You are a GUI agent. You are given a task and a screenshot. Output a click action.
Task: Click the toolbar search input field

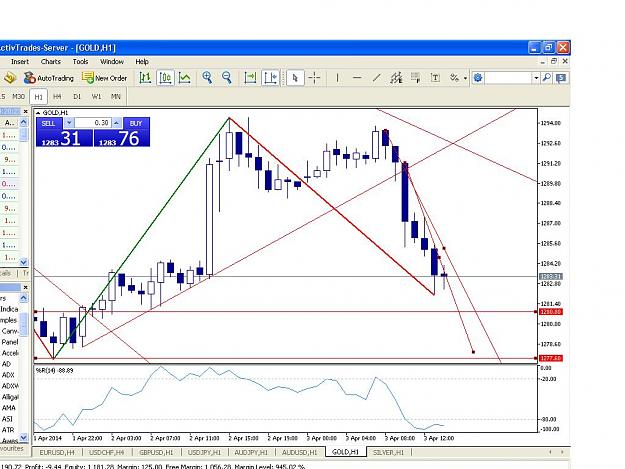(x=508, y=78)
